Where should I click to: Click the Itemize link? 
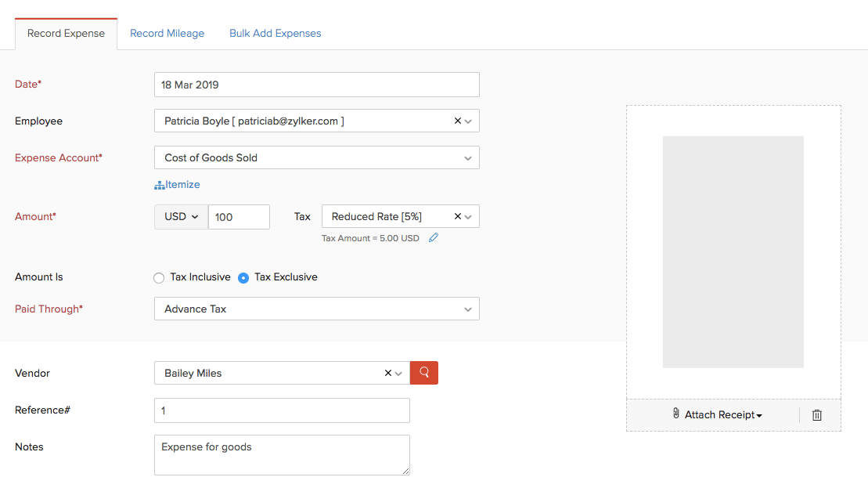point(182,185)
